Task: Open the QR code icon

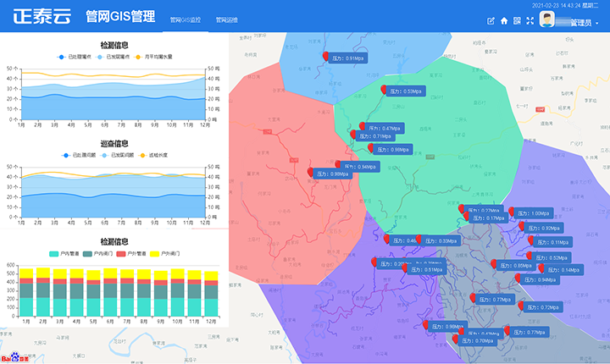Action: 517,21
